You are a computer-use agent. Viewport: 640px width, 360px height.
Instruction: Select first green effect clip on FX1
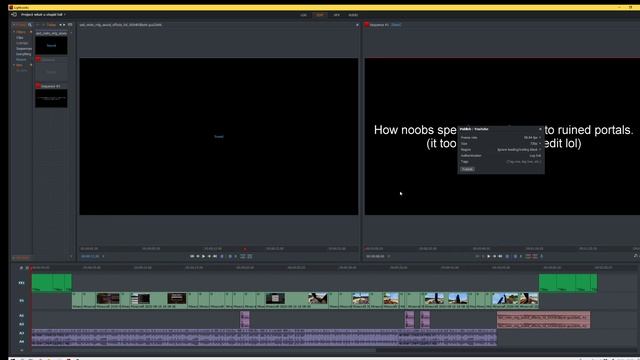point(42,282)
